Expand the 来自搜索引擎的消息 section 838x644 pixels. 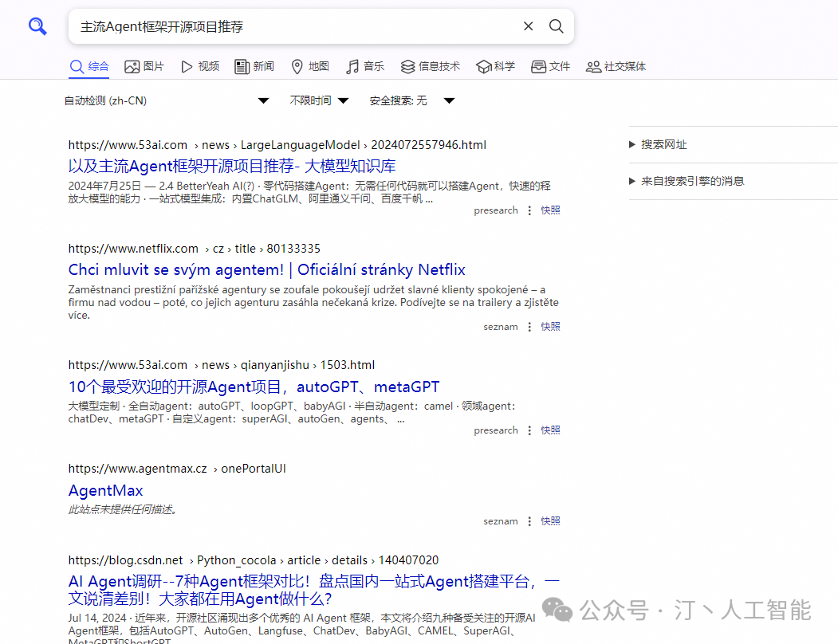pos(692,181)
